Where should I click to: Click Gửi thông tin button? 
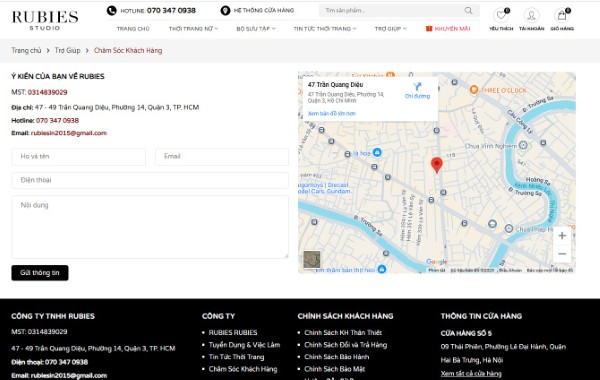[40, 273]
